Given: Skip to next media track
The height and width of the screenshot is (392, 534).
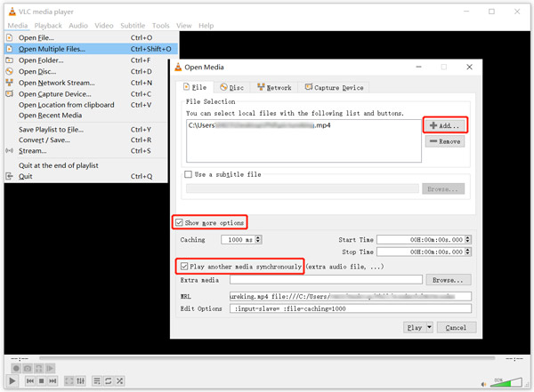Looking at the screenshot, I should coord(53,380).
